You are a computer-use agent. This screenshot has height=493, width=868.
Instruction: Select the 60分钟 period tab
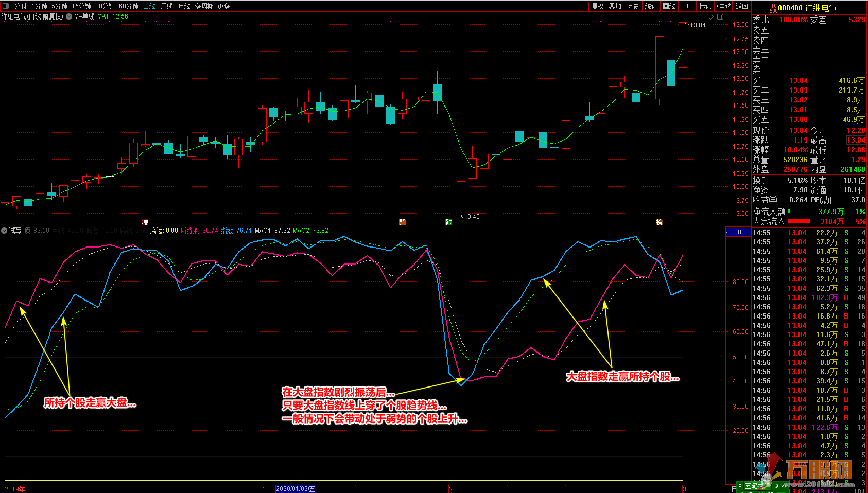129,6
